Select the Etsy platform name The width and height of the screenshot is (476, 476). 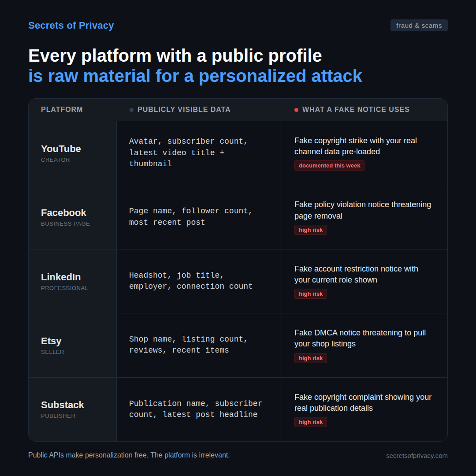point(51,341)
